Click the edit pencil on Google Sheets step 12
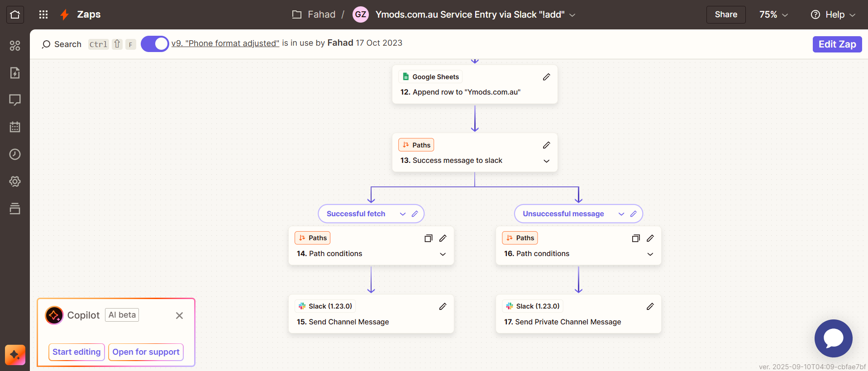 [x=546, y=77]
